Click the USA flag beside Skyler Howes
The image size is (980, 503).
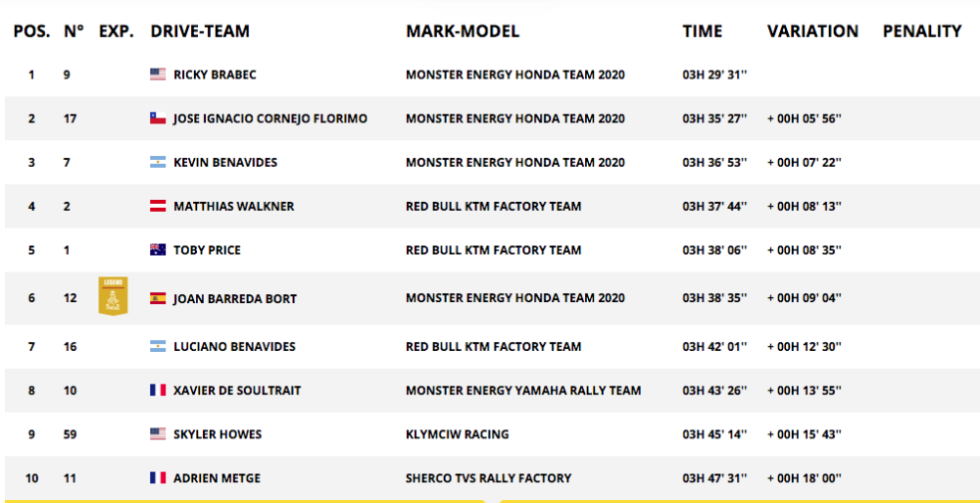coord(158,434)
